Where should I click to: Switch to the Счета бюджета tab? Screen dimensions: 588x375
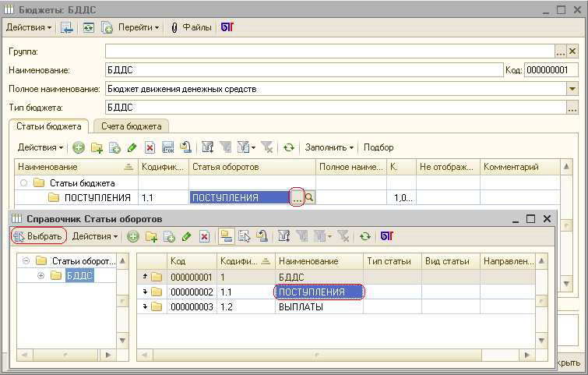pyautogui.click(x=131, y=126)
